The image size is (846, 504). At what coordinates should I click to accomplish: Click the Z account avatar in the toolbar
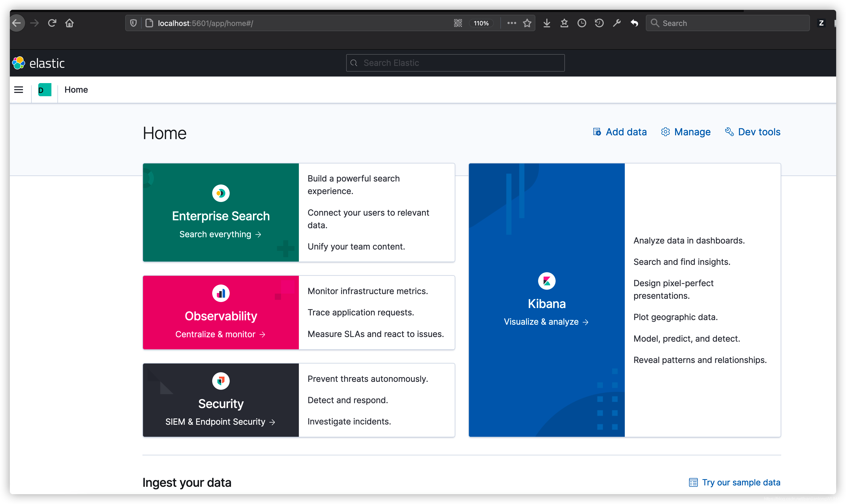pos(822,23)
